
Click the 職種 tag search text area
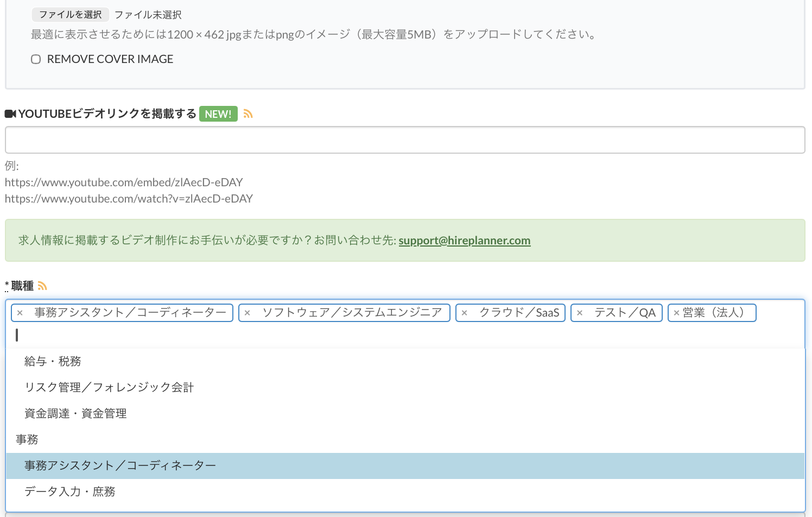click(x=380, y=336)
